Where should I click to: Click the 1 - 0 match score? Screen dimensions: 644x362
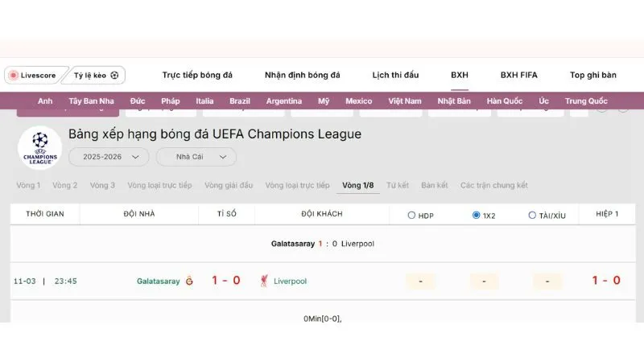[x=226, y=281]
